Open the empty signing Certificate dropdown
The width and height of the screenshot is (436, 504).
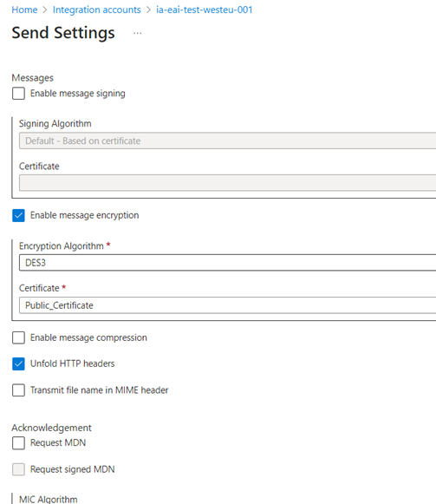click(x=227, y=183)
